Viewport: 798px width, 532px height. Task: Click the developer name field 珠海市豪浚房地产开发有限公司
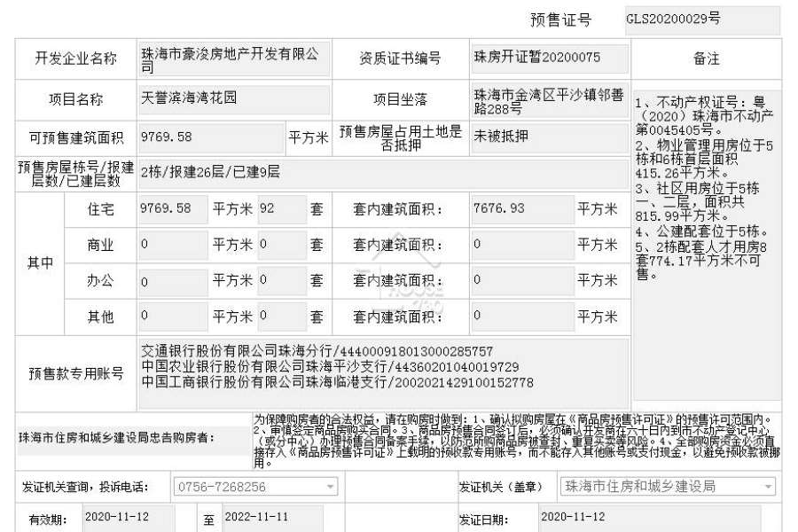tap(234, 59)
